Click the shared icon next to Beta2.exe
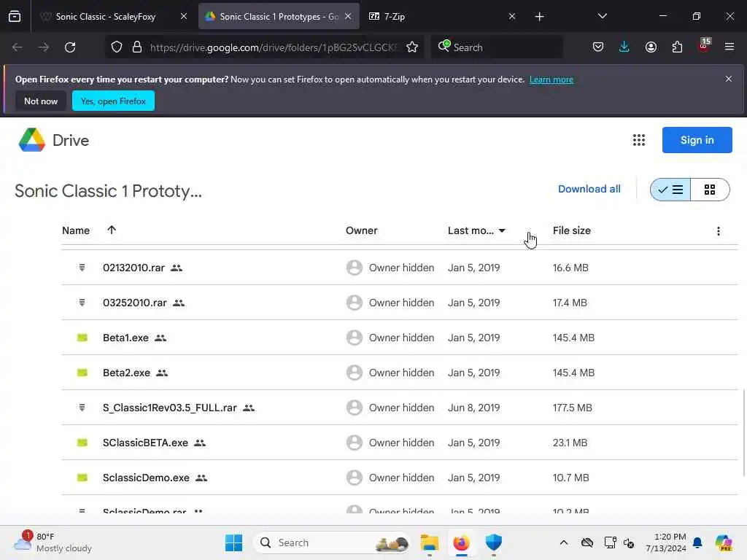This screenshot has width=747, height=560. point(162,373)
